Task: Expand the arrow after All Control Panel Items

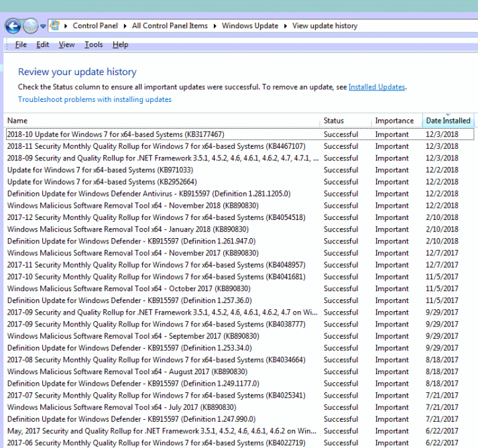Action: click(x=215, y=26)
